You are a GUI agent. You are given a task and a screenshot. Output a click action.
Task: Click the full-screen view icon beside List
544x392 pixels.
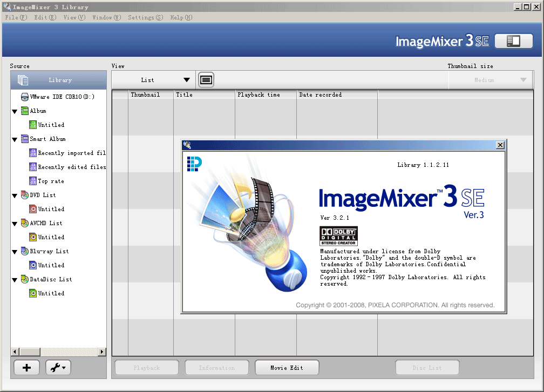click(206, 80)
